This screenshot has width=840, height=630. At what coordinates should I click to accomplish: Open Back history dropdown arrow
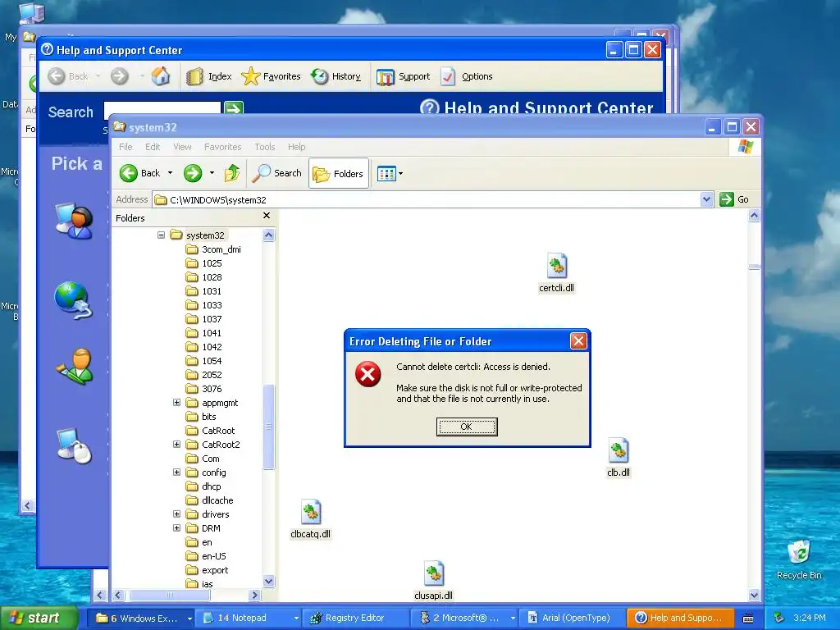[170, 173]
